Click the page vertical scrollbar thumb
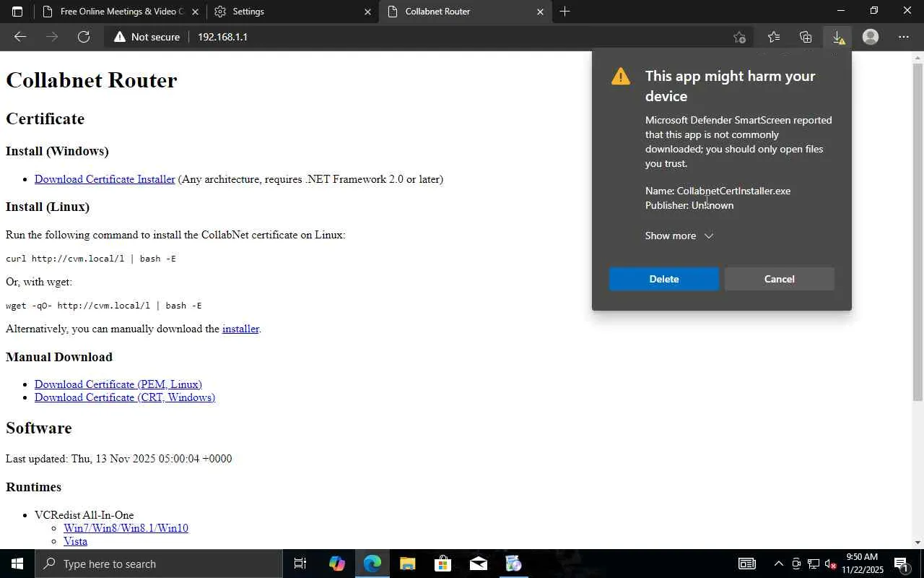Image resolution: width=924 pixels, height=578 pixels. pyautogui.click(x=918, y=231)
